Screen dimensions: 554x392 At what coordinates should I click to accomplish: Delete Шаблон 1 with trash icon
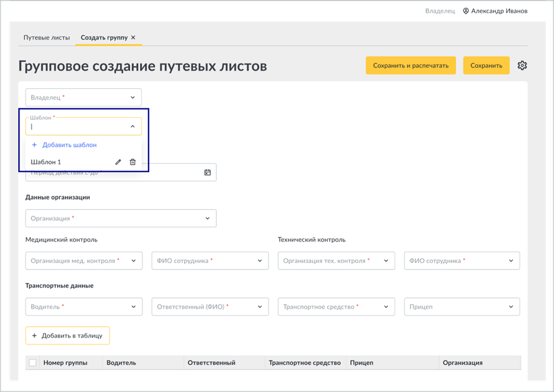(133, 162)
